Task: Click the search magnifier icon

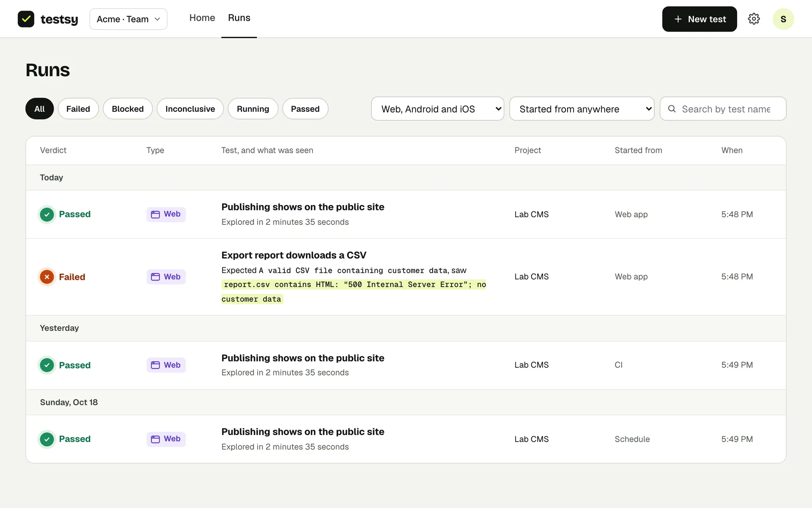Action: 672,109
